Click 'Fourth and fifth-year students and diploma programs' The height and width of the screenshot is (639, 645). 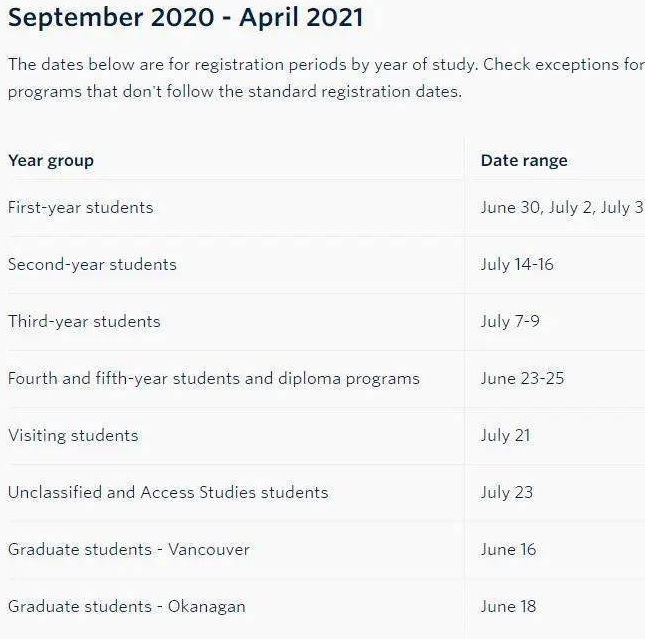(214, 379)
